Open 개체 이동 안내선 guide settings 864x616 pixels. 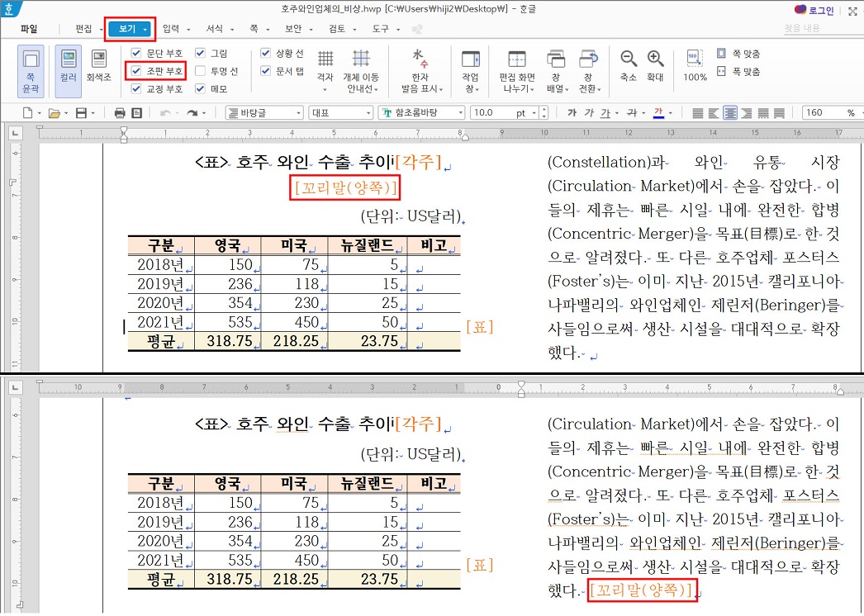(x=360, y=72)
